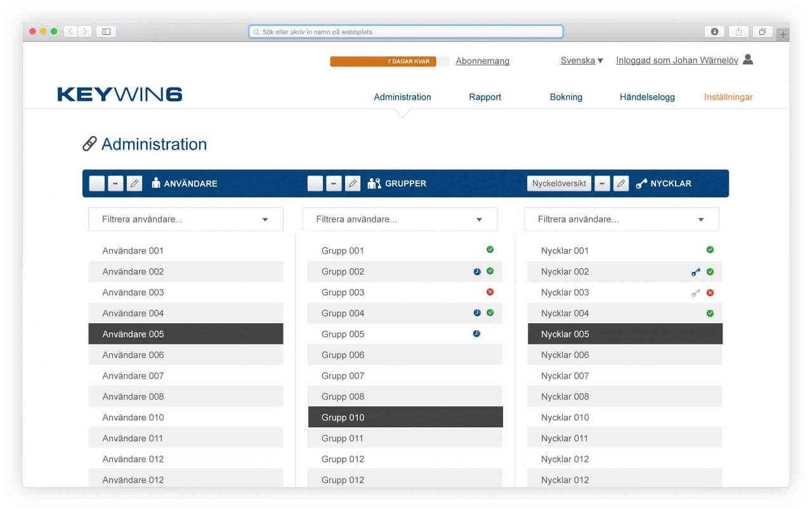Screen dimensions: 812x509
Task: Click the 7 dagar kvar progress bar
Action: click(390, 61)
